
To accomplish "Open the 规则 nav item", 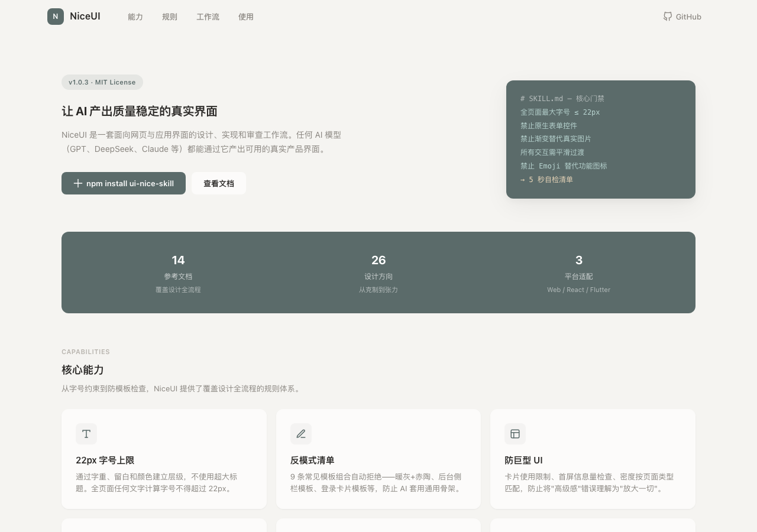I will (170, 17).
